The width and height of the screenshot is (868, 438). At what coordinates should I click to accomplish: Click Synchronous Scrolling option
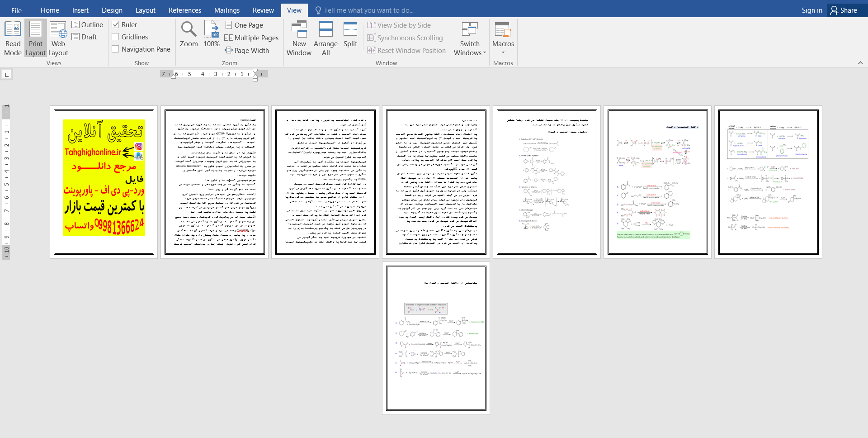405,38
